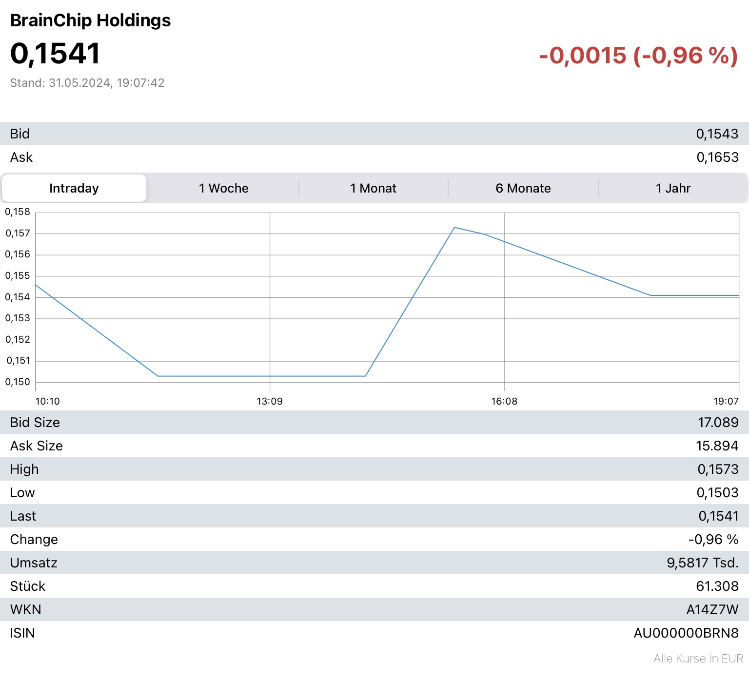Click the Umsatz row value
749x700 pixels.
702,563
